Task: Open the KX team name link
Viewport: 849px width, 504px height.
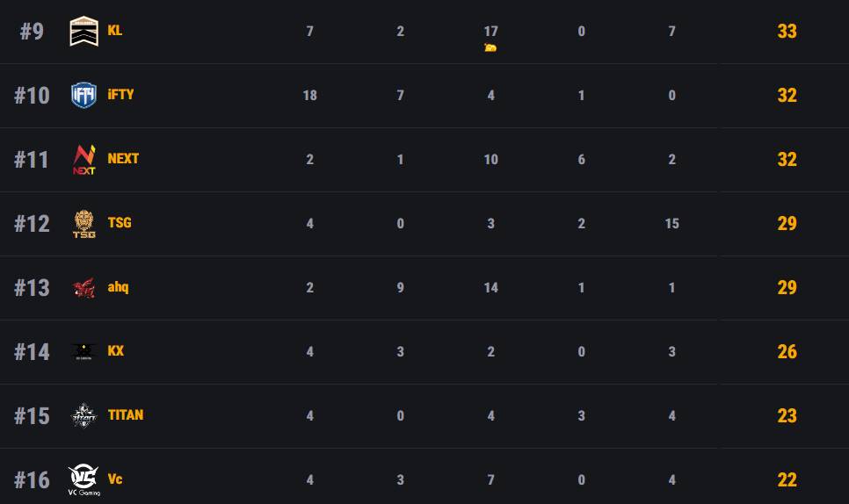Action: click(x=116, y=350)
